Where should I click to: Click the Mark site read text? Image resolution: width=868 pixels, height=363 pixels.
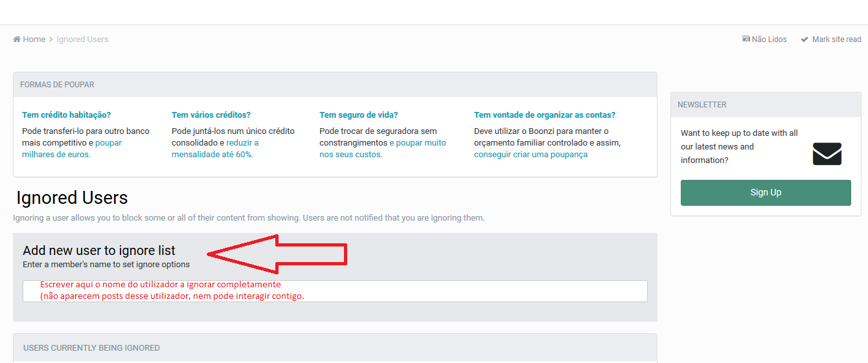836,39
